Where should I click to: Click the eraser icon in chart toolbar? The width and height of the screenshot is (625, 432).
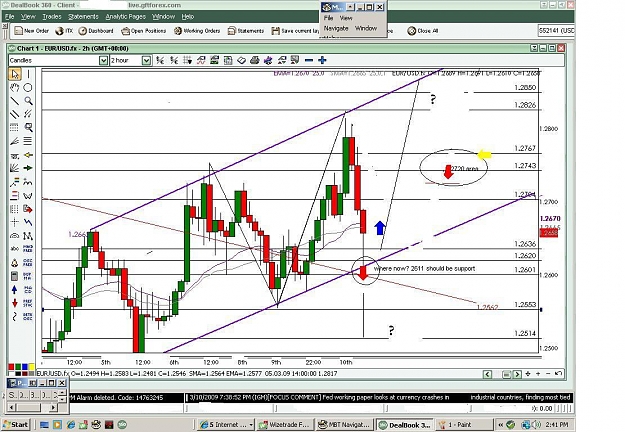tap(241, 60)
